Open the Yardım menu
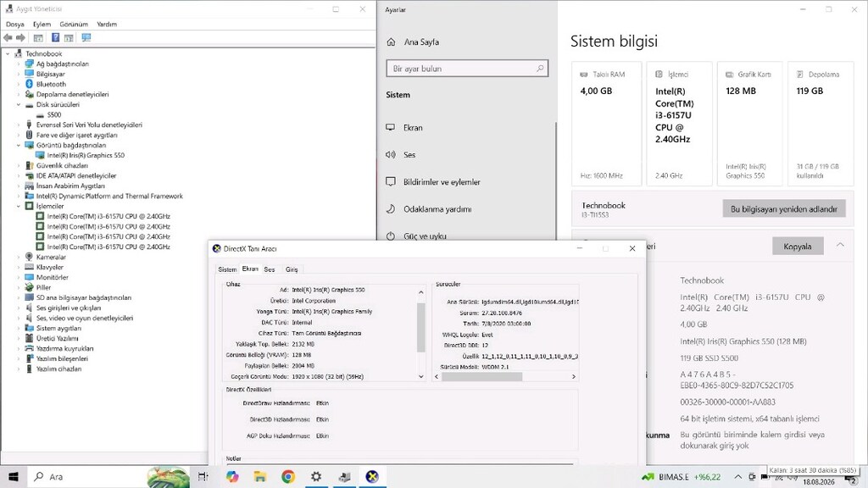Screen dimensions: 868x488 pos(107,25)
